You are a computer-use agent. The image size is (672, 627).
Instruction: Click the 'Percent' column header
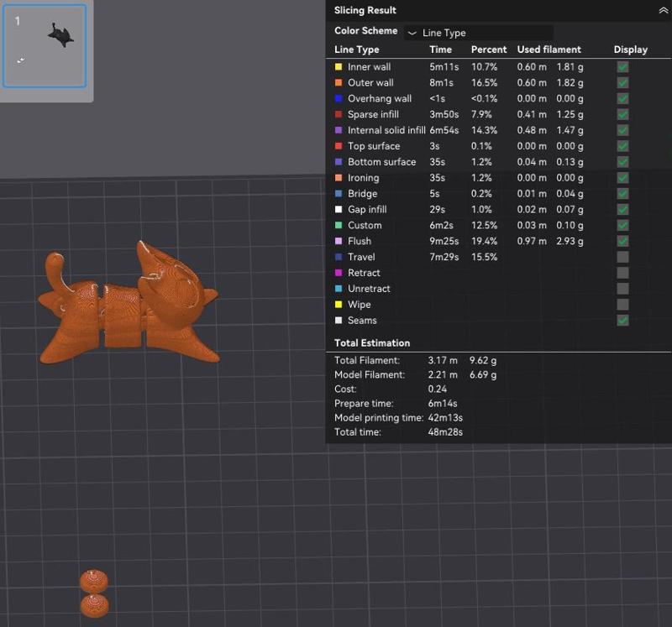click(x=489, y=50)
